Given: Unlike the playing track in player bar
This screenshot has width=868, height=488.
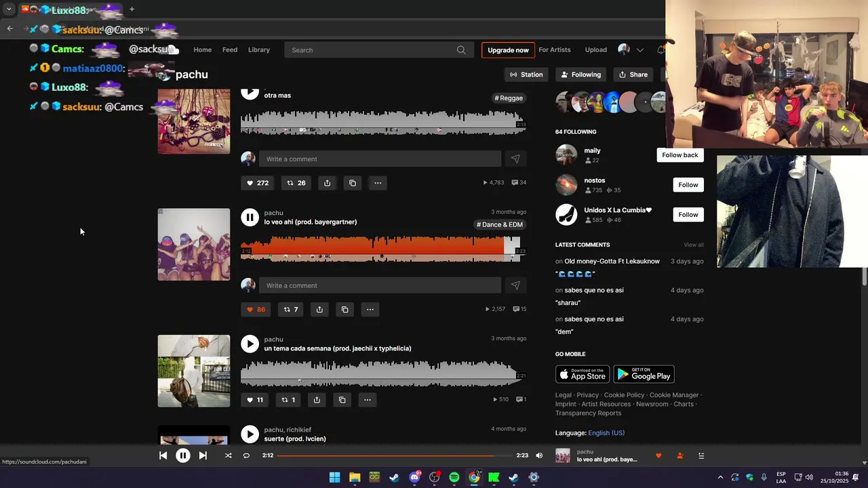Looking at the screenshot, I should pos(658,455).
